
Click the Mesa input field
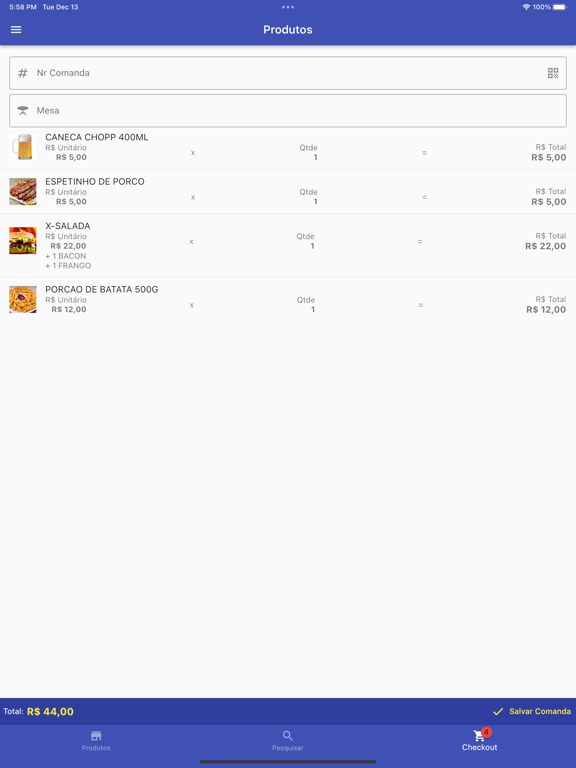coord(288,111)
